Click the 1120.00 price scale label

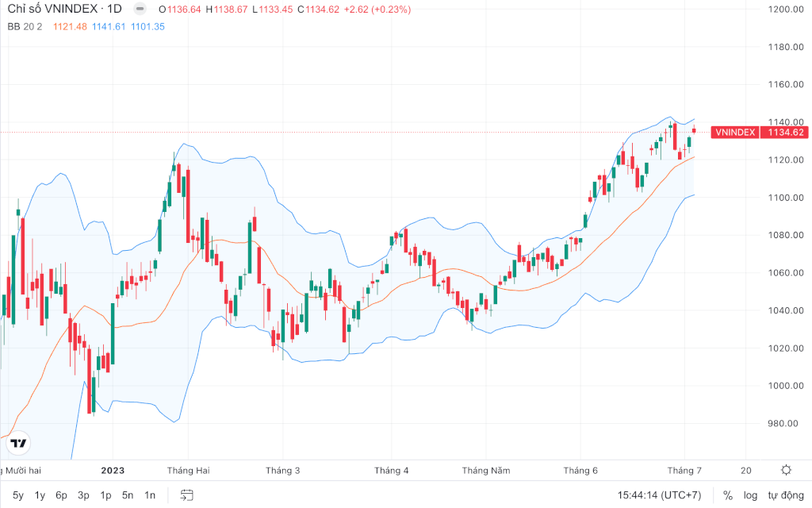tap(786, 160)
